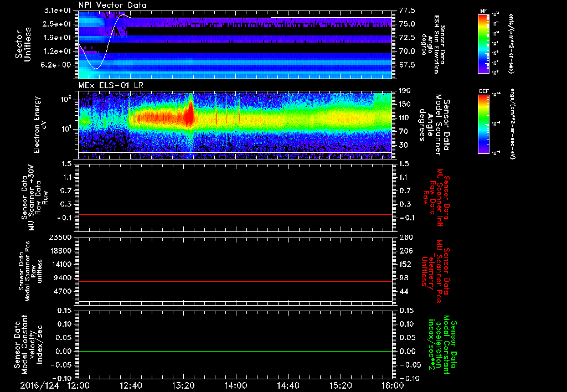
Task: Click the 16:00 time tick label
Action: [393, 385]
